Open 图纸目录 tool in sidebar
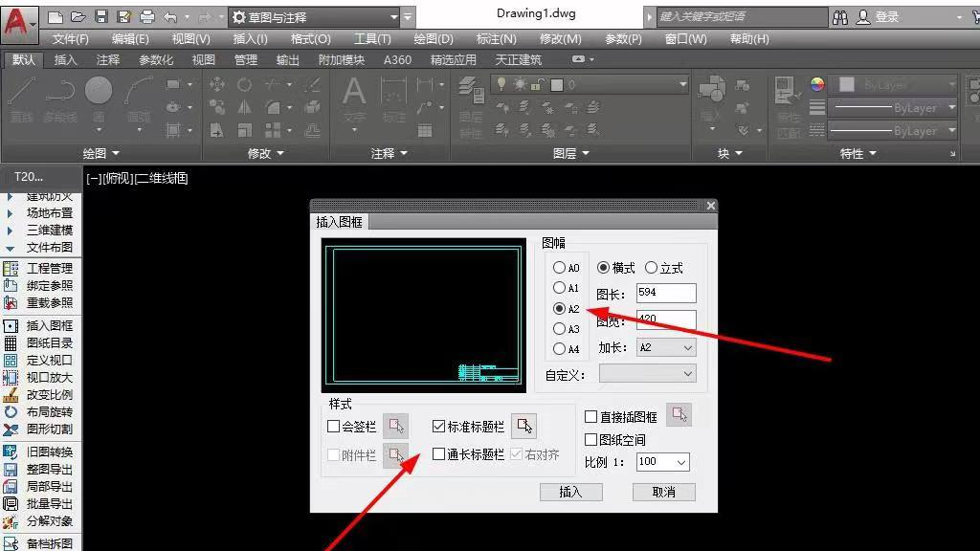This screenshot has width=980, height=551. click(x=11, y=342)
